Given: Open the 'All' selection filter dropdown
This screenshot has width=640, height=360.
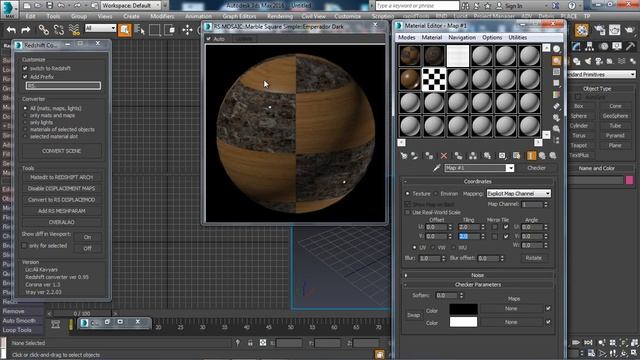Looking at the screenshot, I should 100,28.
